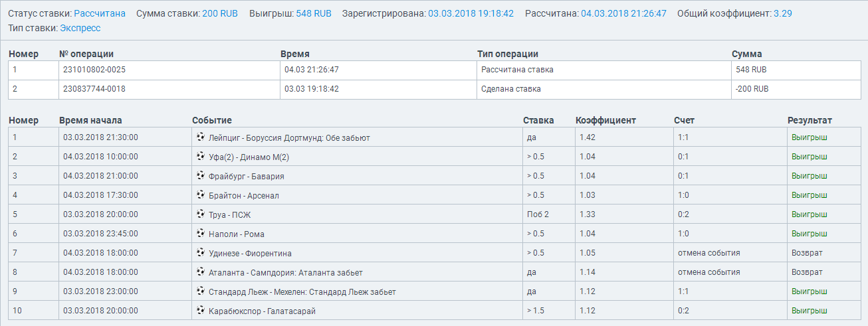Click the Событие column header

(x=212, y=120)
